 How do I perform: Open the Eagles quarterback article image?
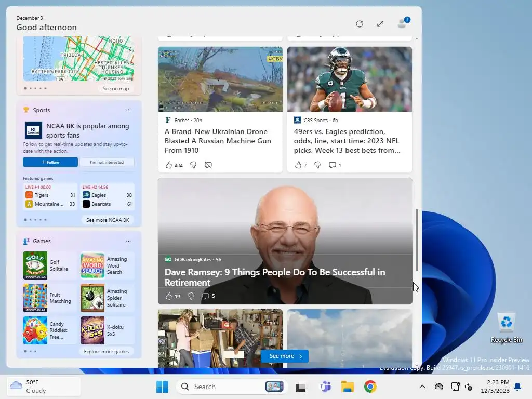click(x=350, y=79)
